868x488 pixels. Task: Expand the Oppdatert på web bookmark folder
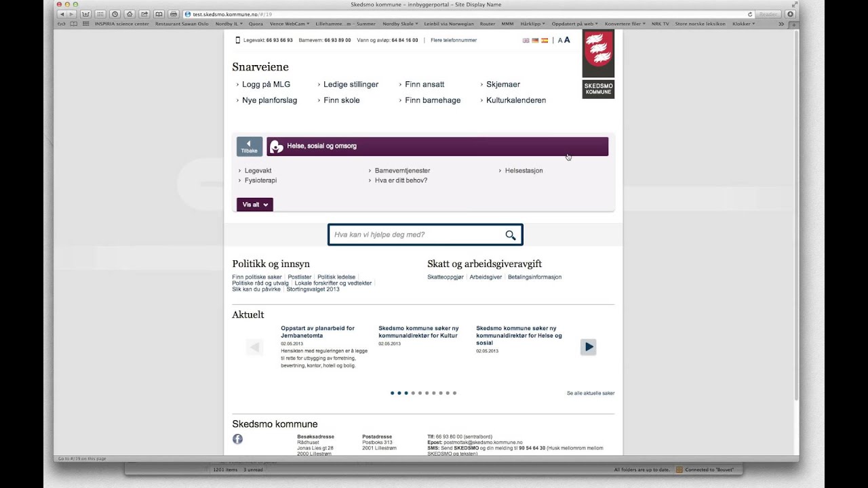tap(576, 24)
